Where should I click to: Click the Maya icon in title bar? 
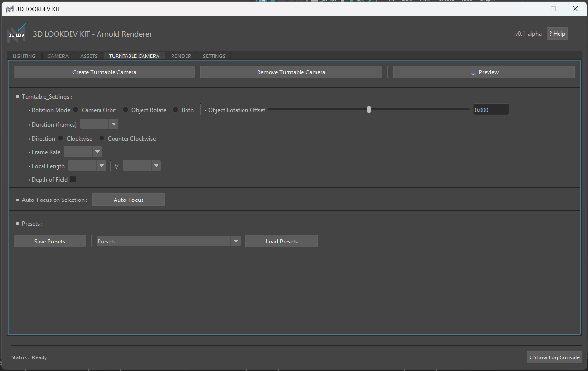tap(9, 9)
